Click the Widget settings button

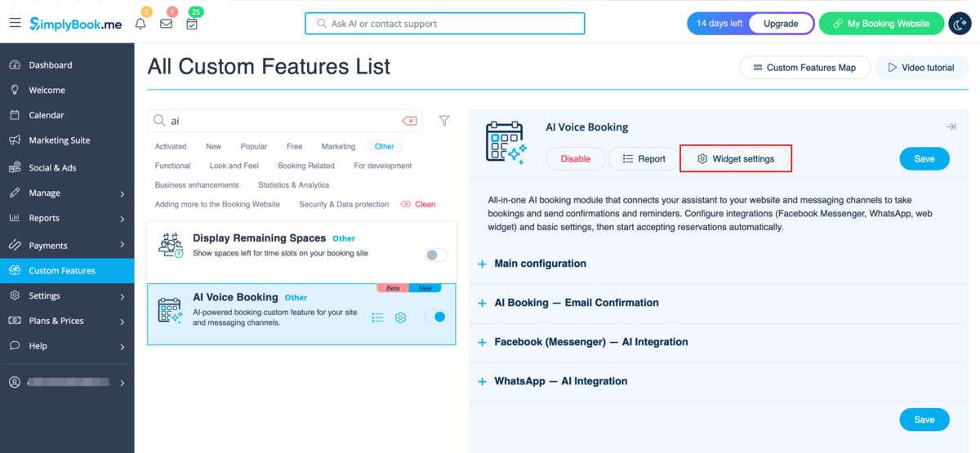point(735,158)
